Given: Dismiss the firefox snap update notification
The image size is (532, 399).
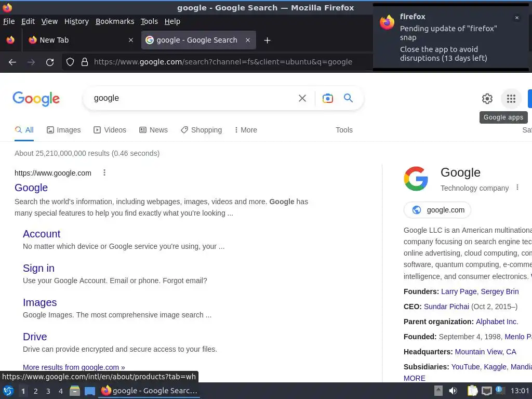Looking at the screenshot, I should (x=517, y=18).
